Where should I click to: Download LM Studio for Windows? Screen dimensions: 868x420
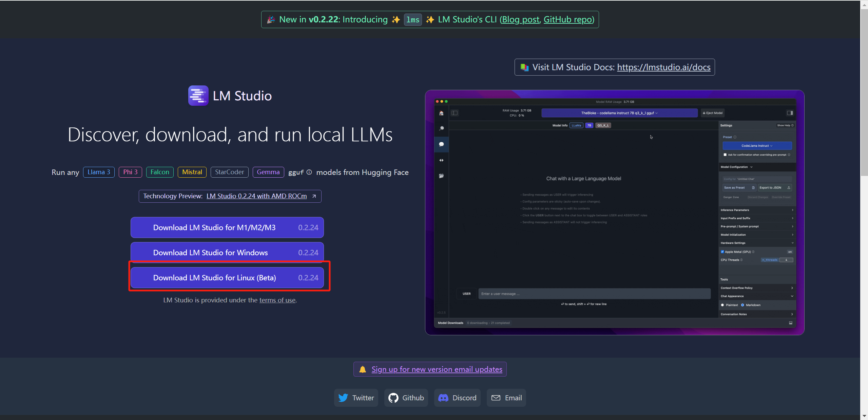pos(227,253)
